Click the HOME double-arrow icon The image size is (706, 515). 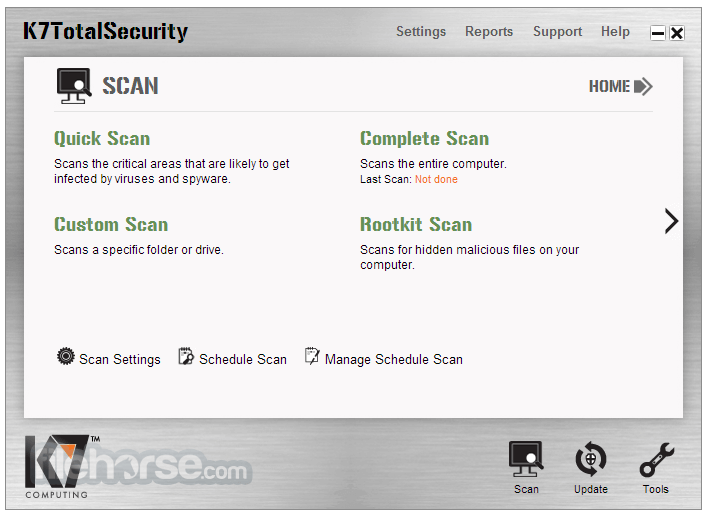pos(643,86)
